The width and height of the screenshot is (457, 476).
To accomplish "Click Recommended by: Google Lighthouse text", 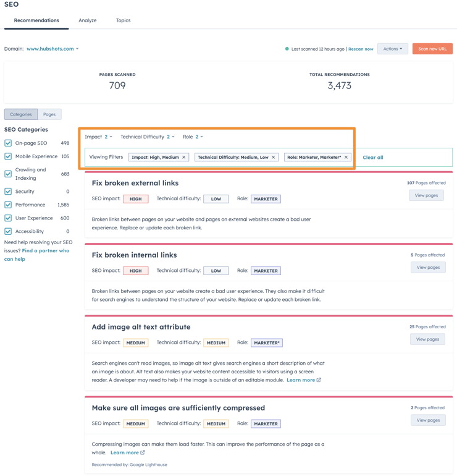I will [130, 465].
